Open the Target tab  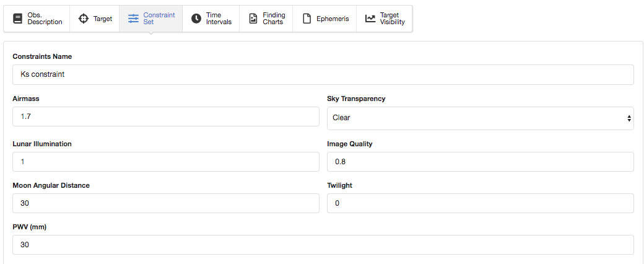coord(102,19)
